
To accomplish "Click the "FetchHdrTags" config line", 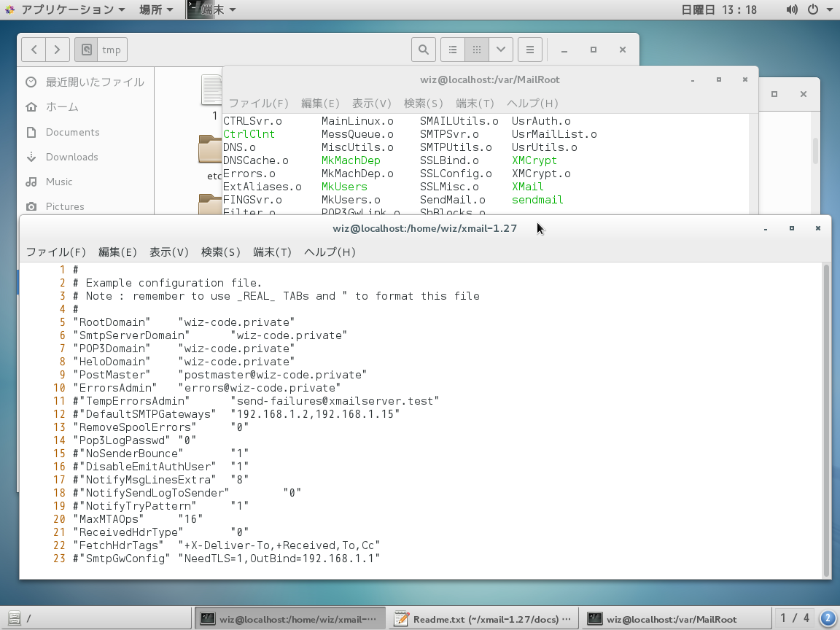I will [227, 545].
